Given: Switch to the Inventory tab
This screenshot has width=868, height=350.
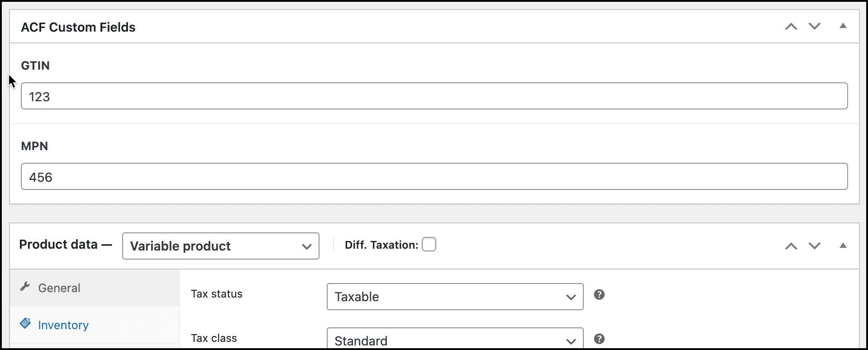Looking at the screenshot, I should pos(63,325).
